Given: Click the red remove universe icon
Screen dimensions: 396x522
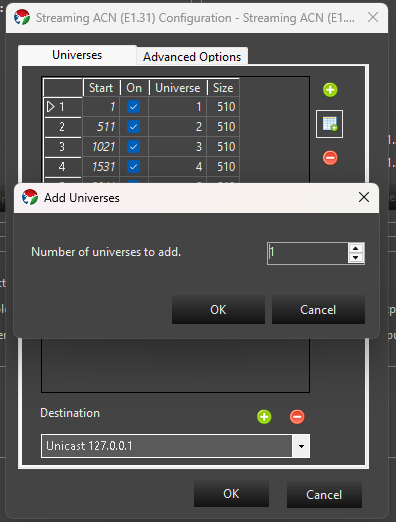Looking at the screenshot, I should point(330,158).
